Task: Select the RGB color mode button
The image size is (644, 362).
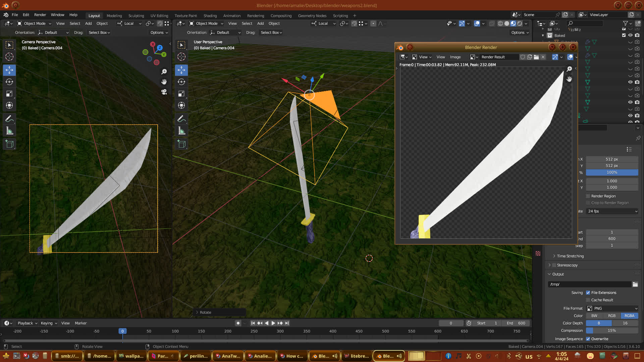Action: [612, 316]
